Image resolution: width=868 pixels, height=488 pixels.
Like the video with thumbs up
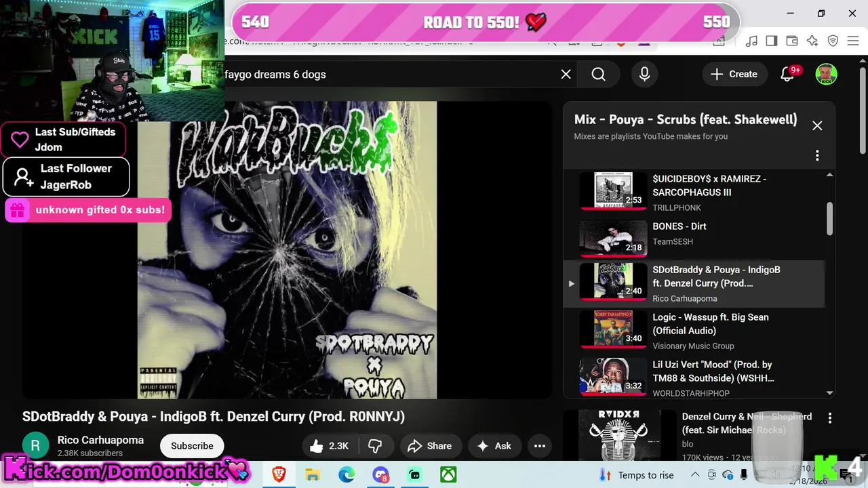click(x=330, y=446)
